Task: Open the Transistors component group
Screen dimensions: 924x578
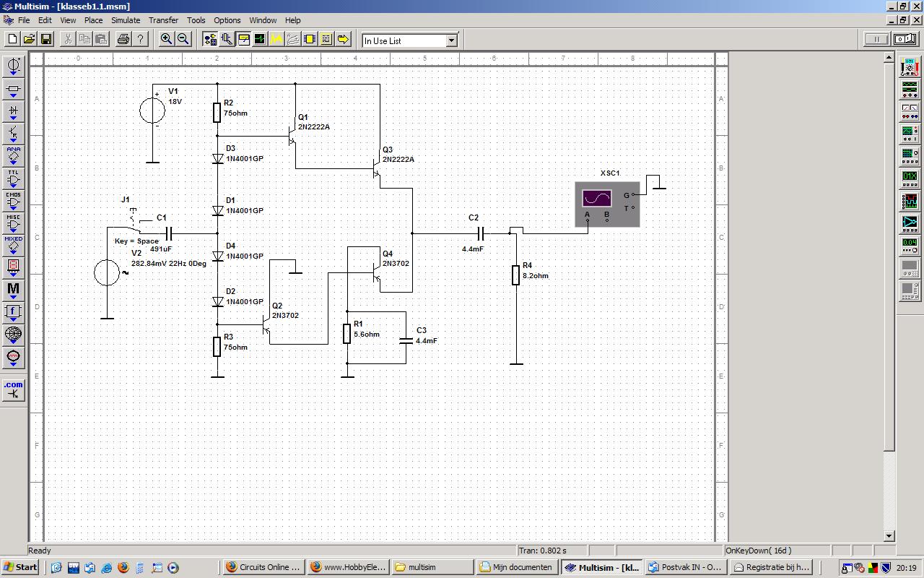Action: [x=13, y=134]
